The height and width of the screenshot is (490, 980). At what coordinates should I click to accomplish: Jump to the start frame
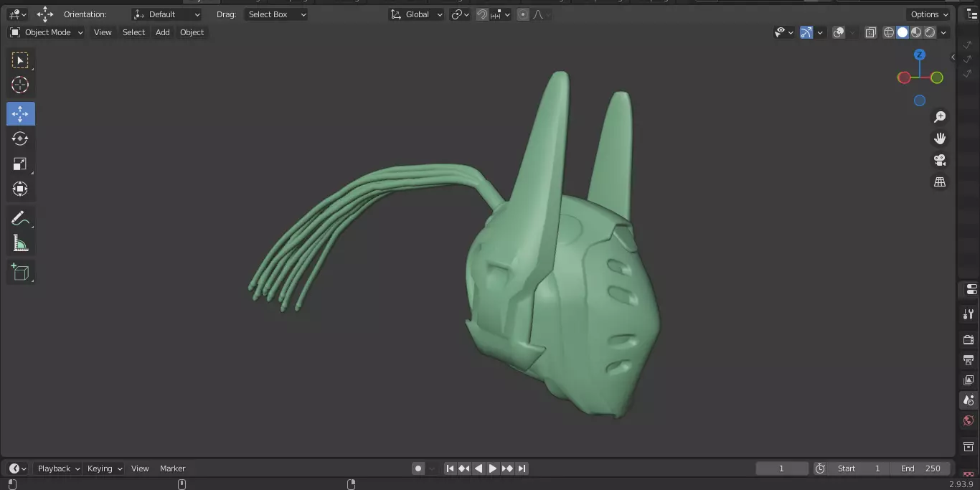pos(450,468)
